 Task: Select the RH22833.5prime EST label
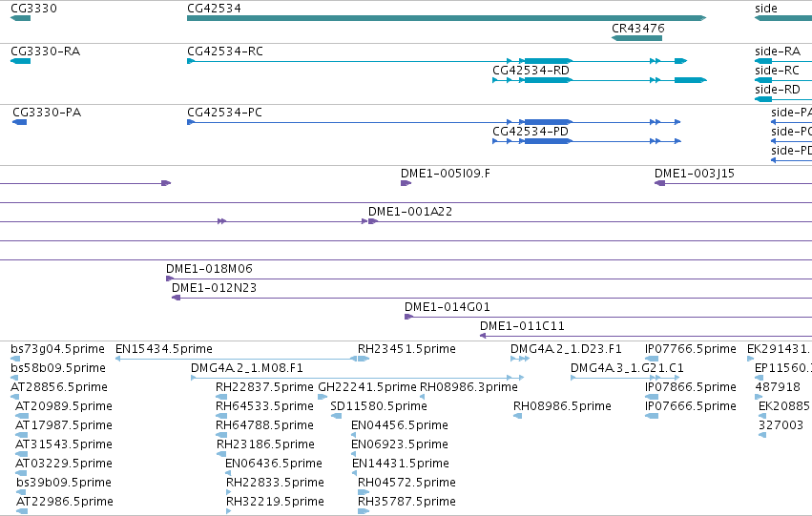click(x=275, y=484)
